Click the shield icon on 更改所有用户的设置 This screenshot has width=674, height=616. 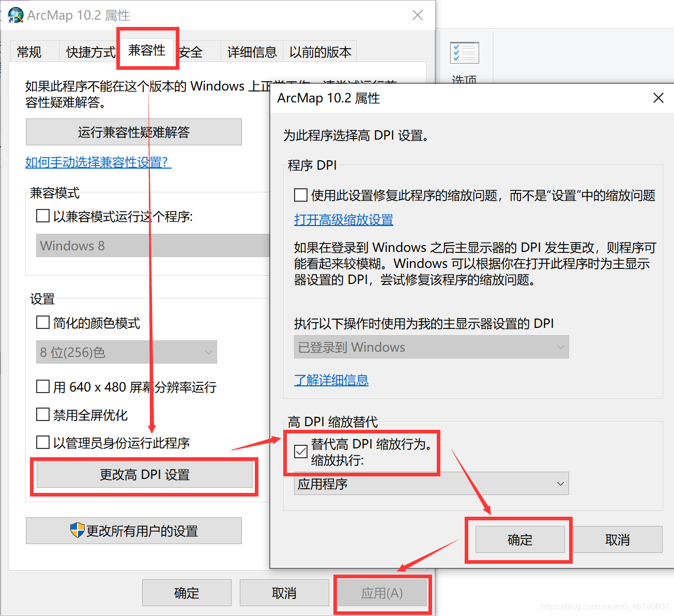77,530
